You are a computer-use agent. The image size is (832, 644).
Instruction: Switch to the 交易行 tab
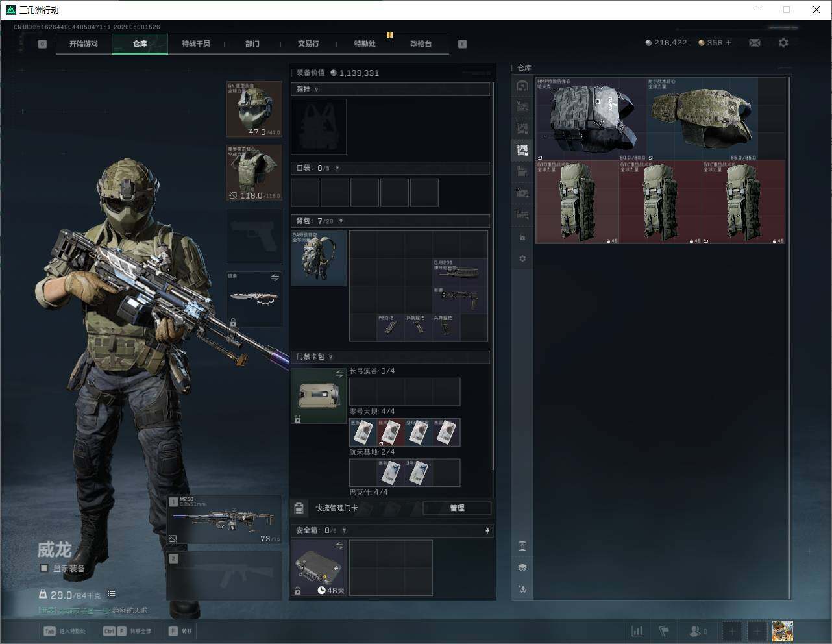308,43
